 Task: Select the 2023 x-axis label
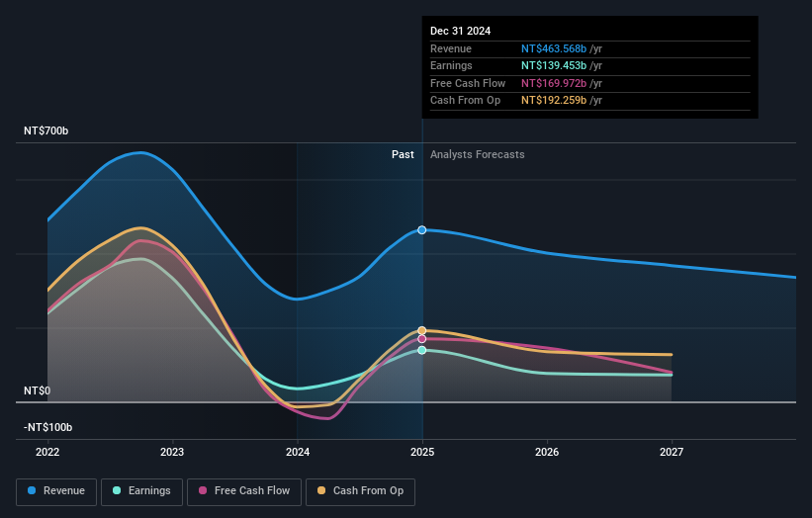(x=172, y=452)
